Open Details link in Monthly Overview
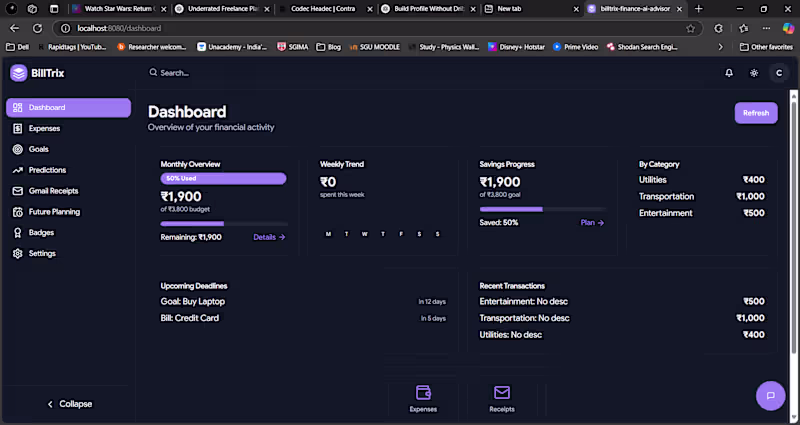Screen dimensions: 800x425 click(x=269, y=237)
